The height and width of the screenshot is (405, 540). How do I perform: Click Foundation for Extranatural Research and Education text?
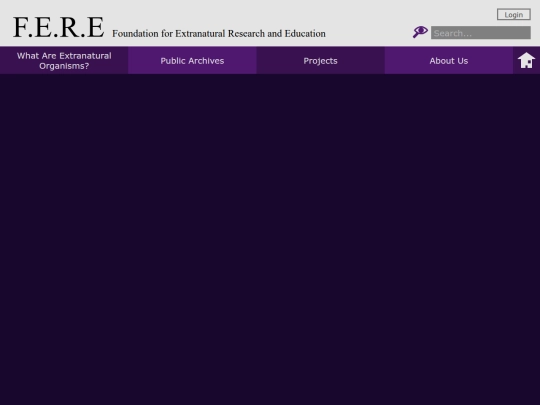click(x=219, y=33)
